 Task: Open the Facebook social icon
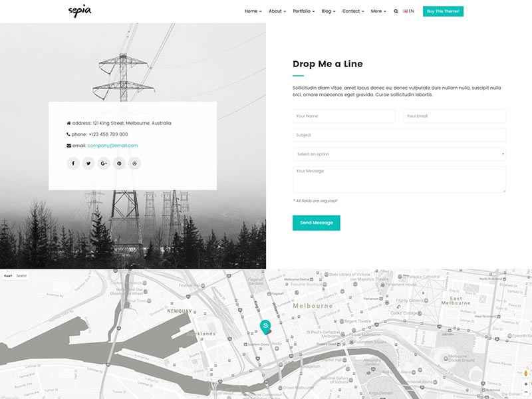click(73, 164)
